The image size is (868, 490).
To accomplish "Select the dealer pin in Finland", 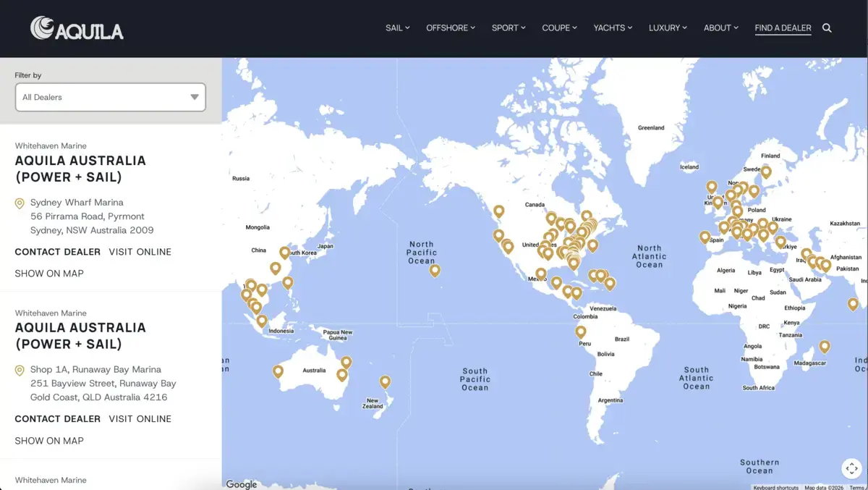I will point(766,172).
